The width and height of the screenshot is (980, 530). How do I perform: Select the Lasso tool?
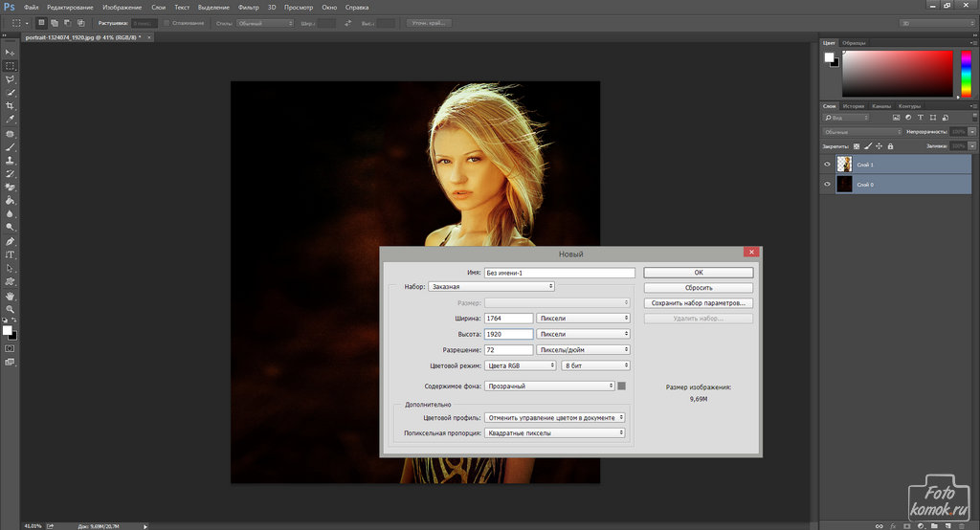point(11,79)
